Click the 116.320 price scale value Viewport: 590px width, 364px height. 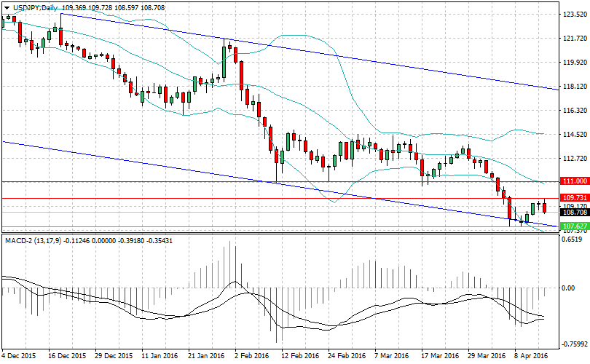pos(575,111)
